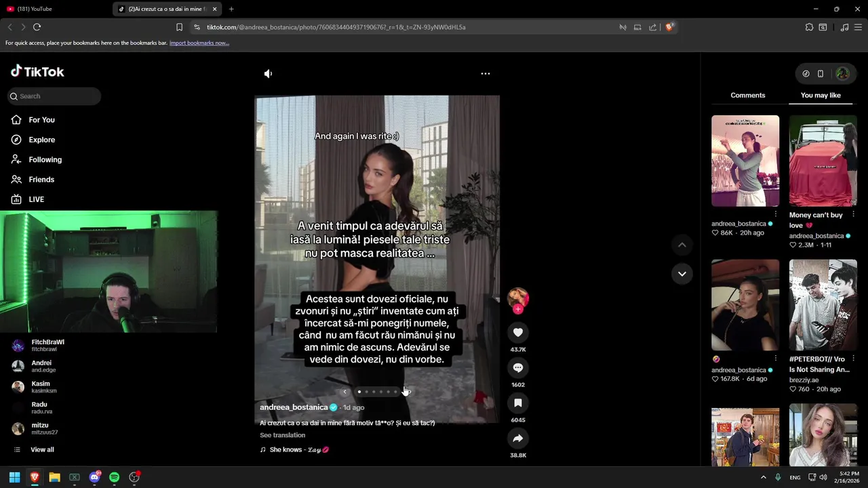Open the Brave hamburger main menu
868x488 pixels.
(859, 27)
